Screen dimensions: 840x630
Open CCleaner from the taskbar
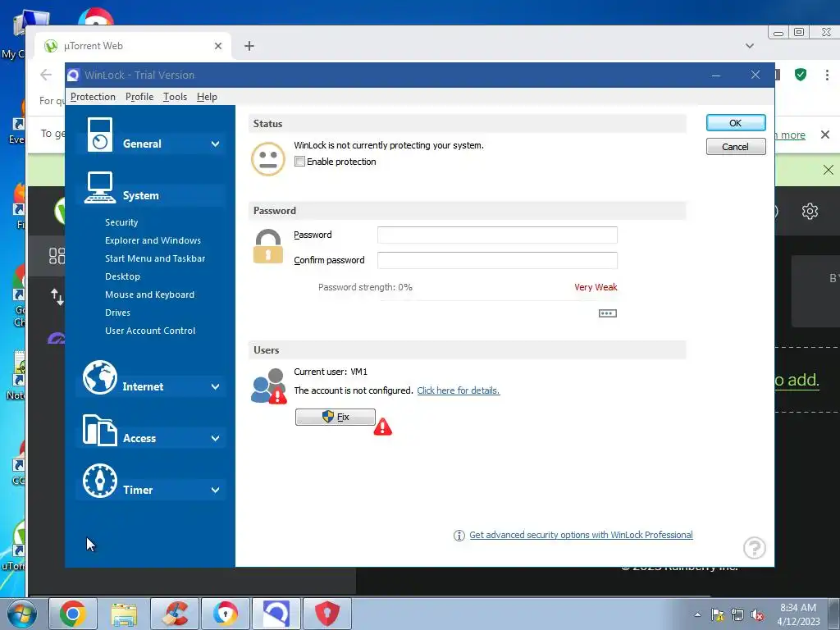[x=175, y=614]
